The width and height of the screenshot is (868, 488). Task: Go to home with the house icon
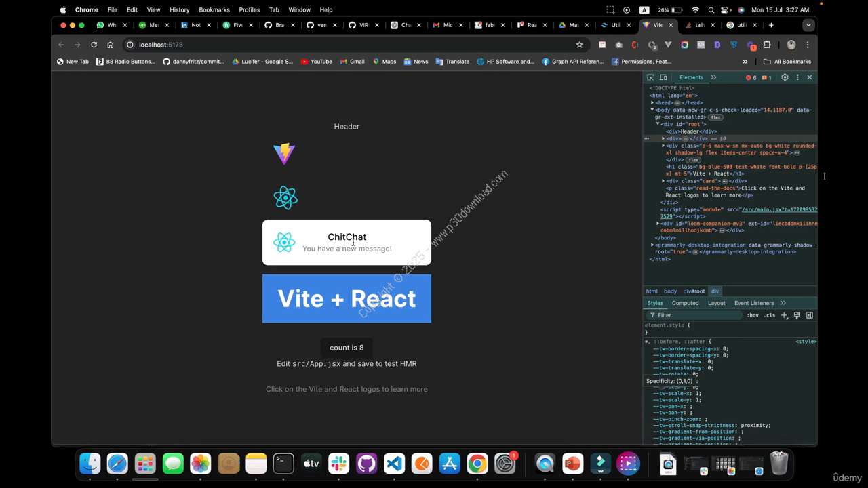[x=110, y=45]
